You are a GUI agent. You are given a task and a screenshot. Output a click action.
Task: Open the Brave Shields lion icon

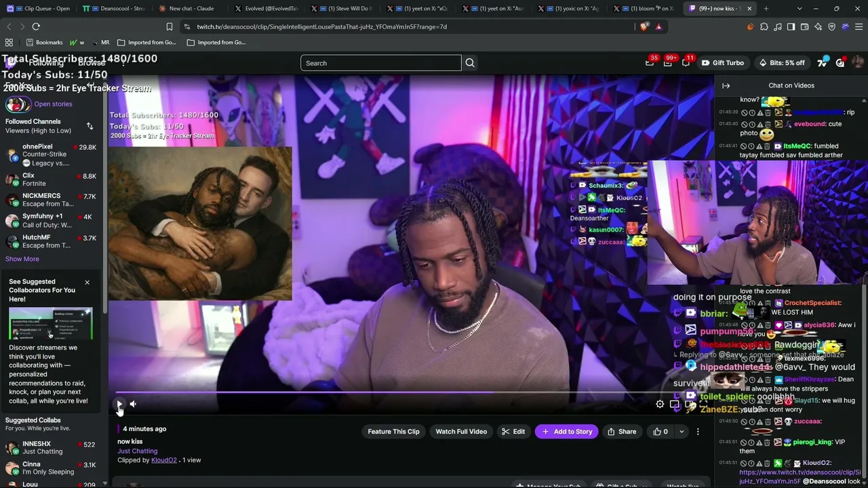[644, 26]
